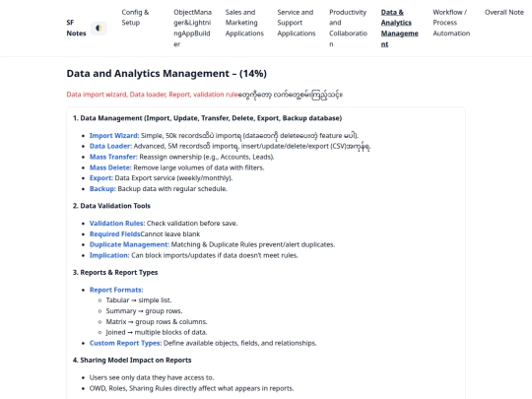
Task: Click 'Cannot leave blank' text
Action: click(170, 234)
